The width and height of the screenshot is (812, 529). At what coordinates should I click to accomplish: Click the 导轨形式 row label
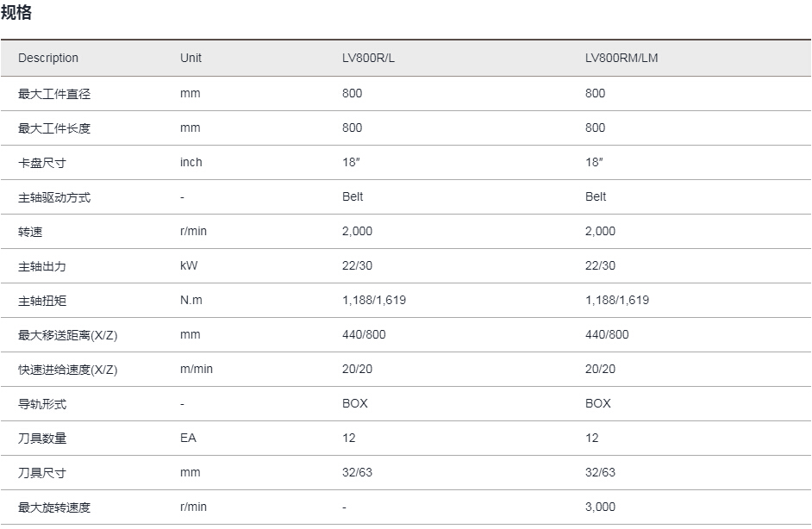pos(42,404)
